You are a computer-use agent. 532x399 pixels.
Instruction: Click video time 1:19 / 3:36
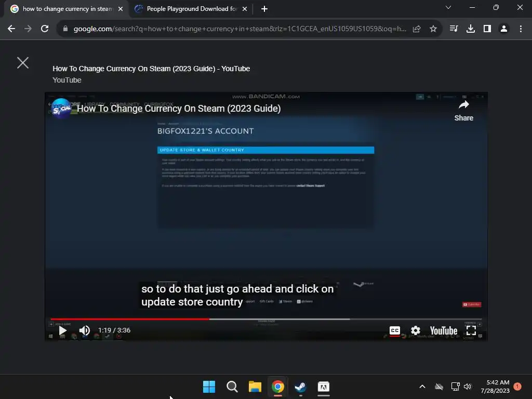114,330
